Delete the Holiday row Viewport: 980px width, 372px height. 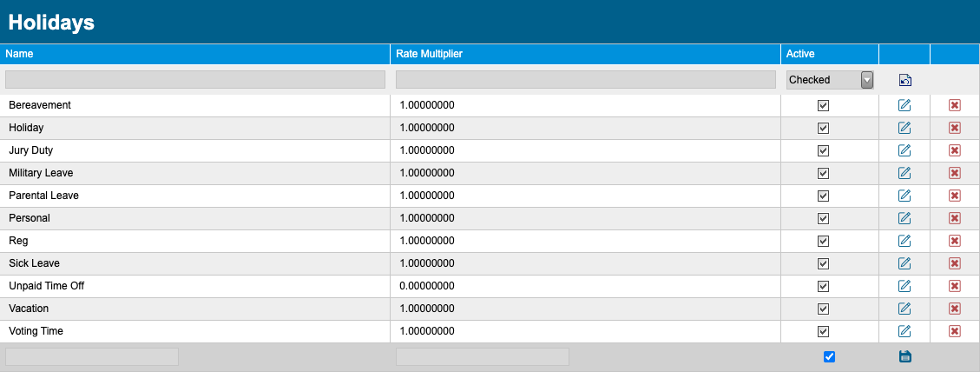[x=954, y=128]
